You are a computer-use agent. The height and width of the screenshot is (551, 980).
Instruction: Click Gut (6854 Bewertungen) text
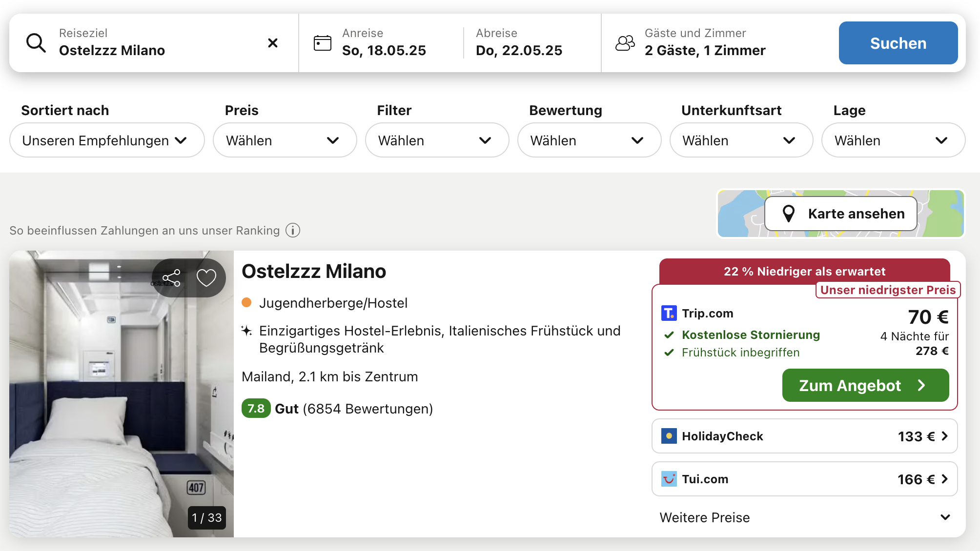coord(354,409)
